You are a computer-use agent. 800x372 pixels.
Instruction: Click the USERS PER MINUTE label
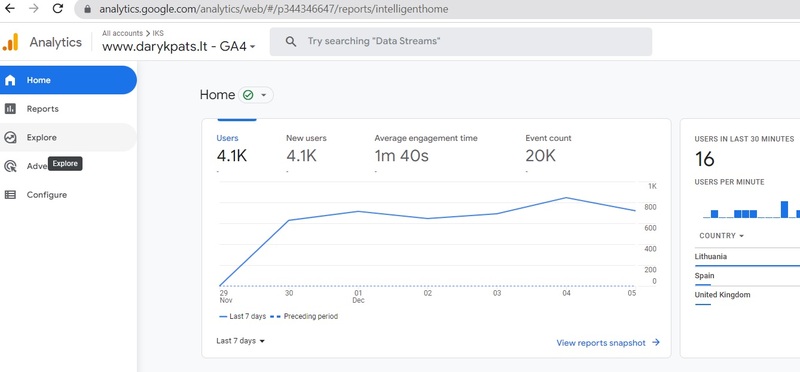point(729,182)
